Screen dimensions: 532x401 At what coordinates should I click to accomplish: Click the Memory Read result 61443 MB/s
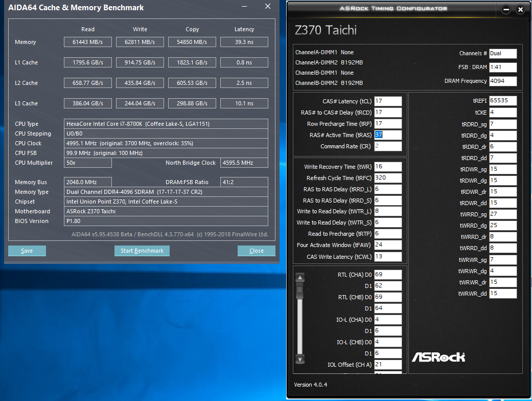pyautogui.click(x=87, y=42)
